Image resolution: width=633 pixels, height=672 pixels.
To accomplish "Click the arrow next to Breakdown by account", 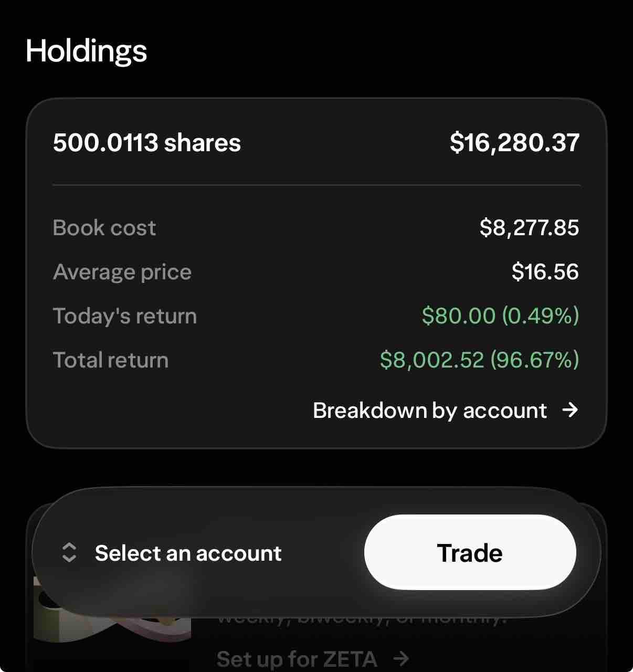I will pos(569,409).
